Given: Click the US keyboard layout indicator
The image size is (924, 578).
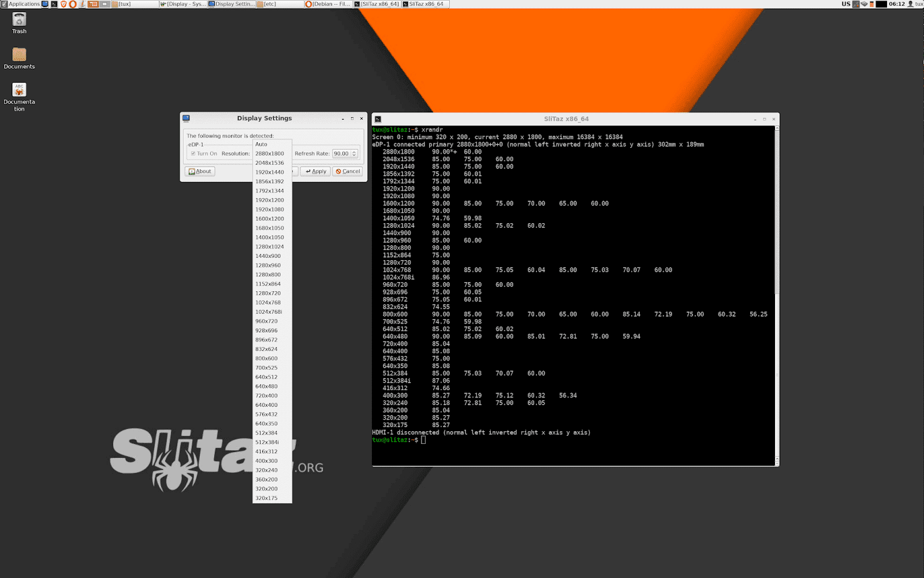Looking at the screenshot, I should click(845, 4).
